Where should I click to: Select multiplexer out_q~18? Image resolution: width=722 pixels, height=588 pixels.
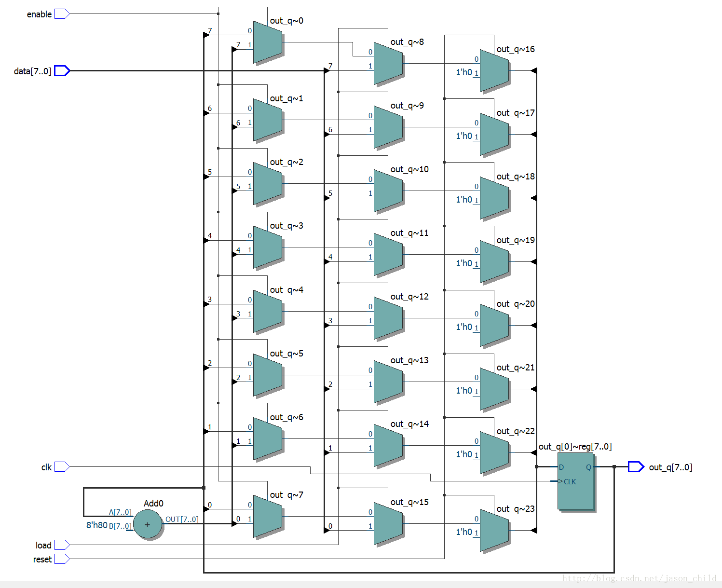pos(494,198)
